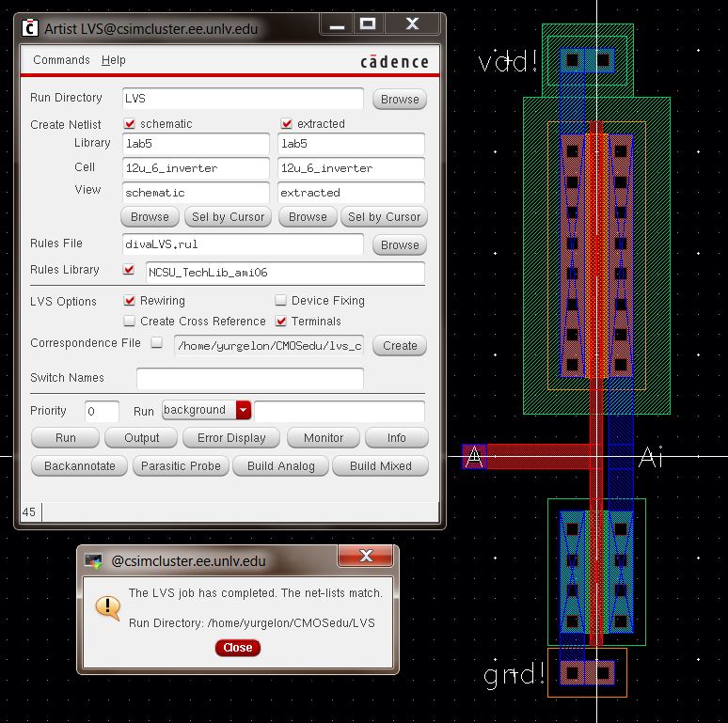Click the message dialog title bar icon

click(x=94, y=560)
